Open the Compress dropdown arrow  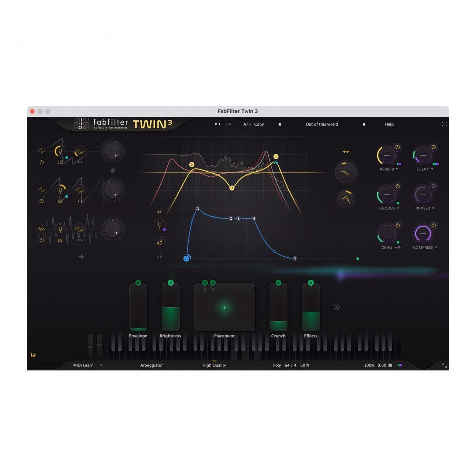(x=436, y=248)
